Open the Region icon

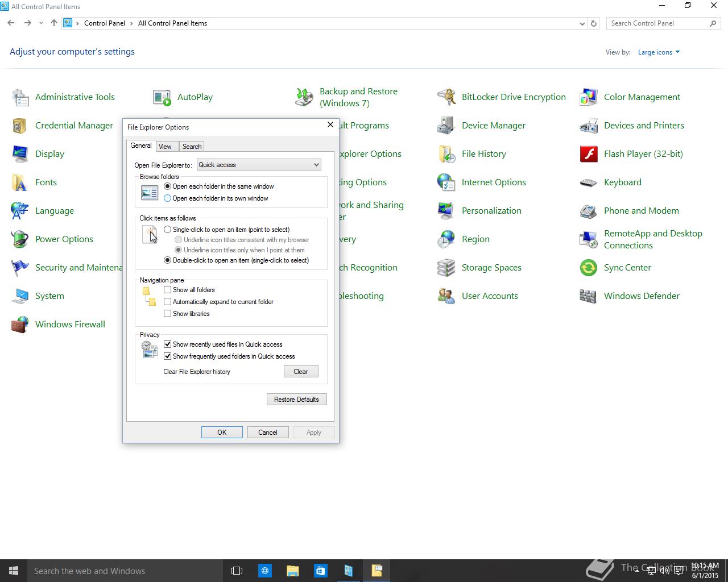point(446,239)
